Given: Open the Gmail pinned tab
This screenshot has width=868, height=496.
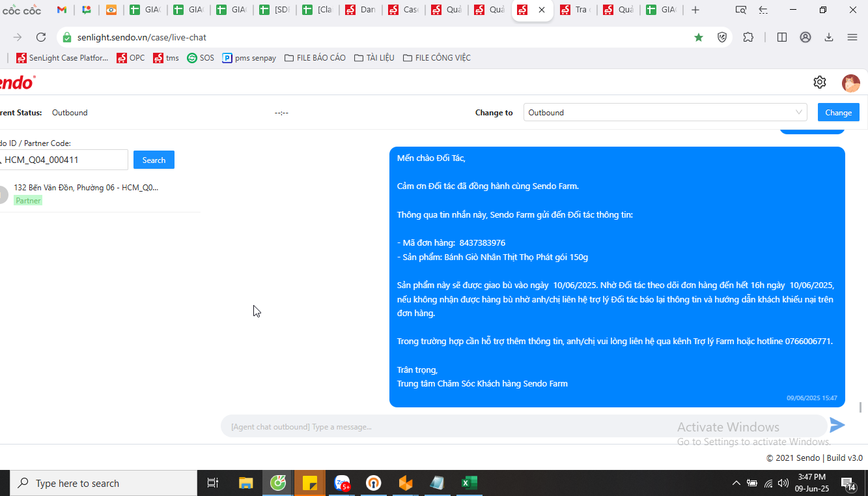Looking at the screenshot, I should point(62,10).
